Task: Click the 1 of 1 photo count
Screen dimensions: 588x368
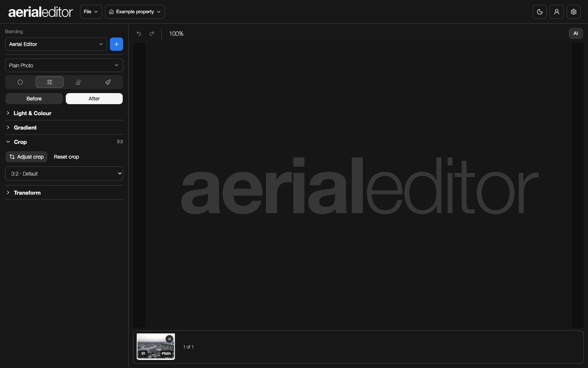Action: pos(188,347)
